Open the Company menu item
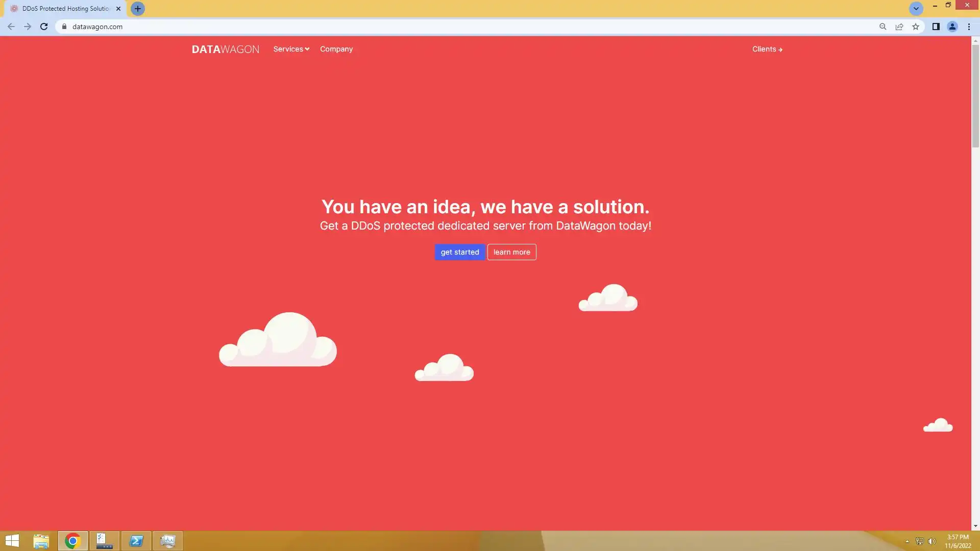The width and height of the screenshot is (980, 551). 336,49
